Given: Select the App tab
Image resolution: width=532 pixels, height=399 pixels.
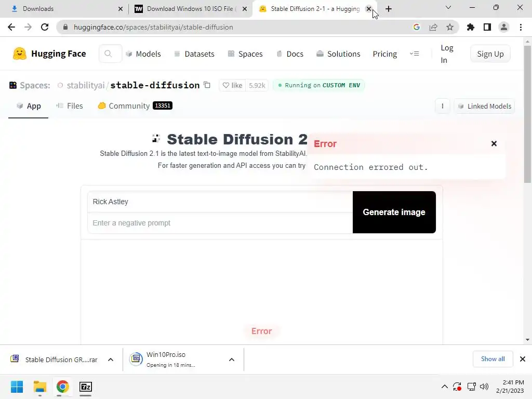Looking at the screenshot, I should pyautogui.click(x=29, y=106).
